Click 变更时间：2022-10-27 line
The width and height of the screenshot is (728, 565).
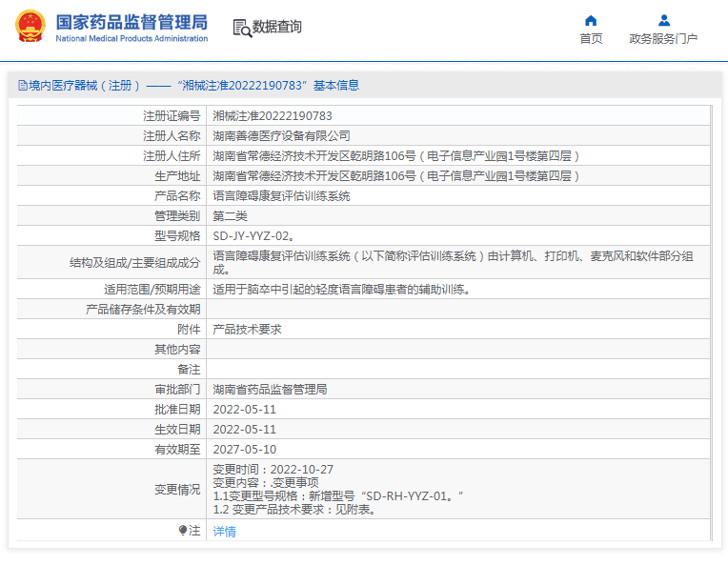click(x=273, y=470)
